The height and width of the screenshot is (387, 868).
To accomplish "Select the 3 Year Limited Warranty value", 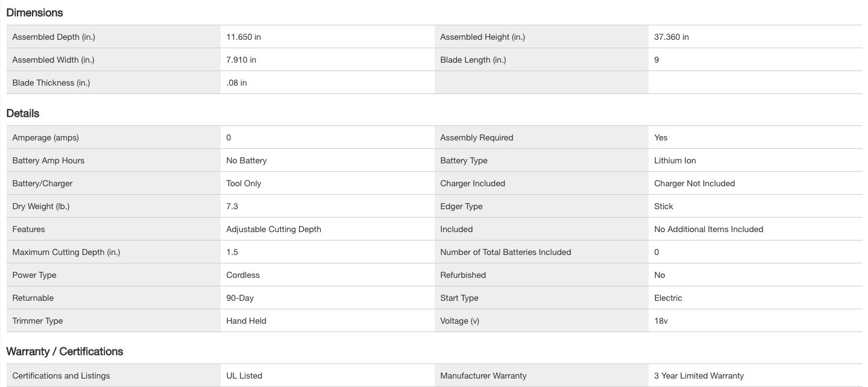I will [x=699, y=376].
